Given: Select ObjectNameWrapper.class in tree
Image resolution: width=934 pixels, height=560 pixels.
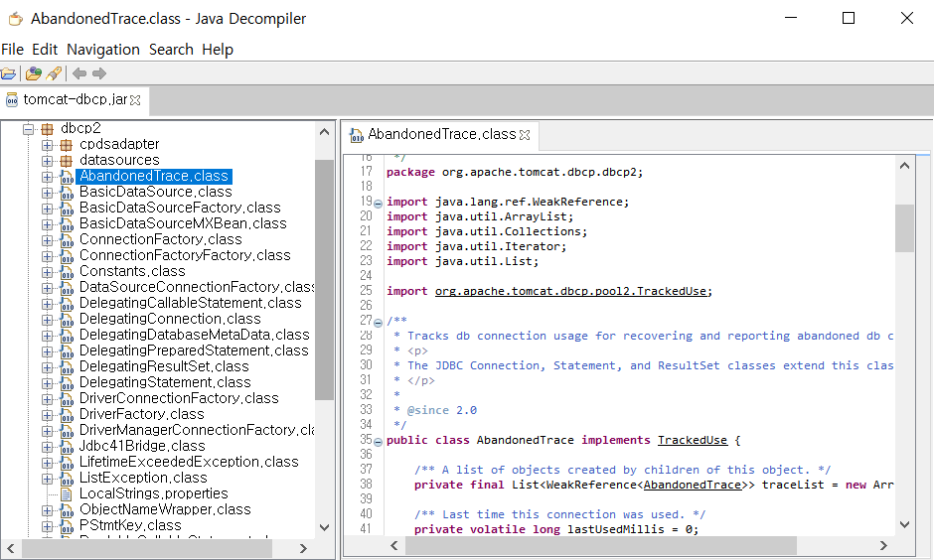Looking at the screenshot, I should pos(165,510).
